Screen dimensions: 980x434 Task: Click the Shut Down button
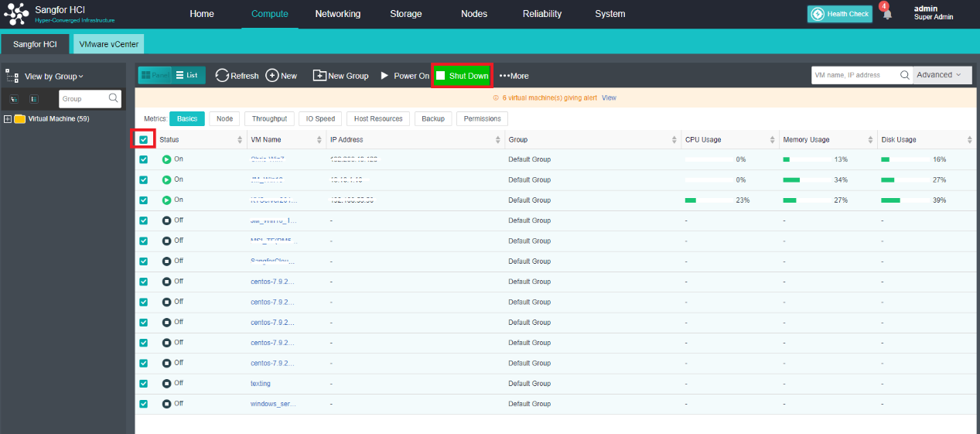point(462,76)
